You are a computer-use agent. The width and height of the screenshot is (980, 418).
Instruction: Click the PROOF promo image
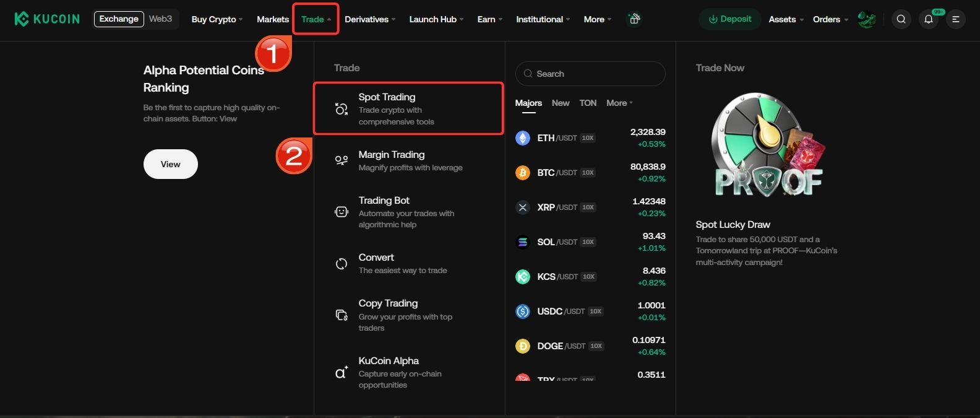(768, 146)
